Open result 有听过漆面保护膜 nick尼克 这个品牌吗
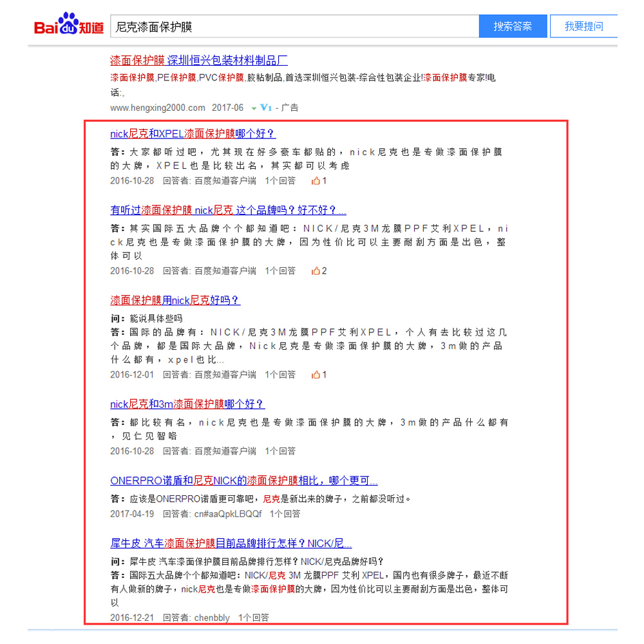The width and height of the screenshot is (644, 644). click(x=228, y=211)
